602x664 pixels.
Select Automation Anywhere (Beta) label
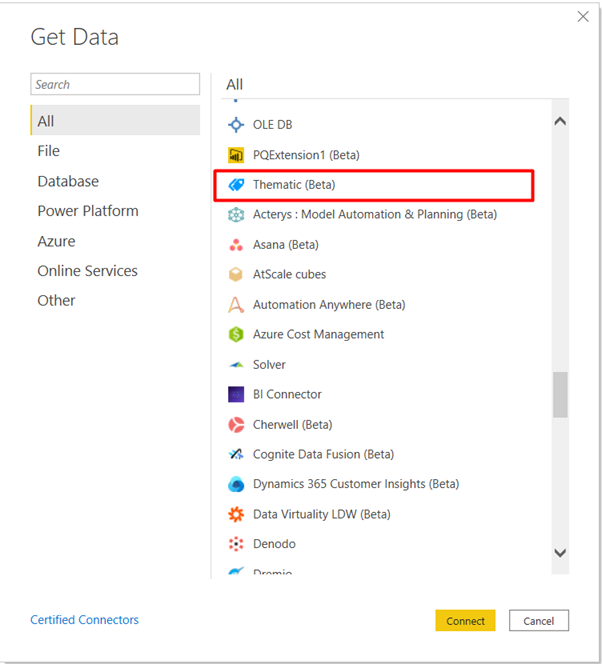coord(329,304)
